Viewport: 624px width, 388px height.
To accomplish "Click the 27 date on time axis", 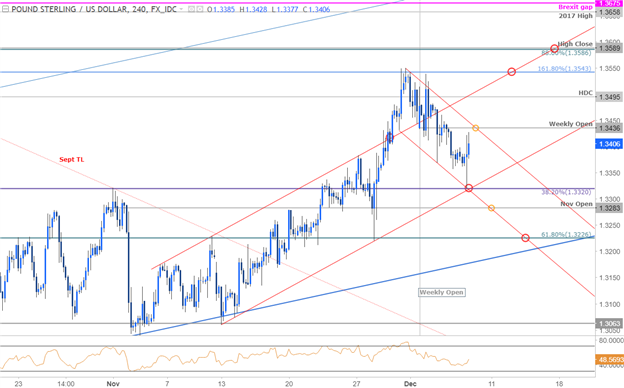I will click(356, 383).
